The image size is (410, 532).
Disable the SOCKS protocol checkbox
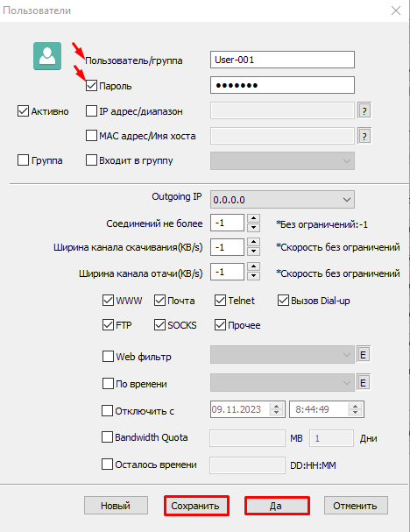(x=159, y=324)
